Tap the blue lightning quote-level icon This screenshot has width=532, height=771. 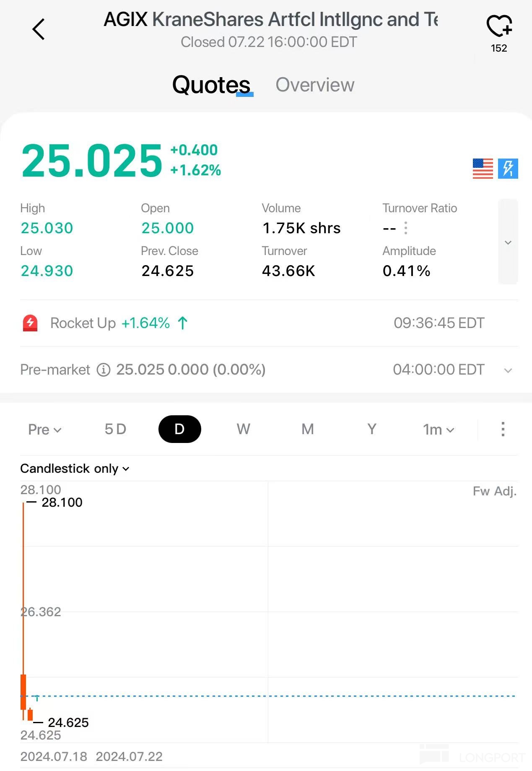(x=508, y=169)
